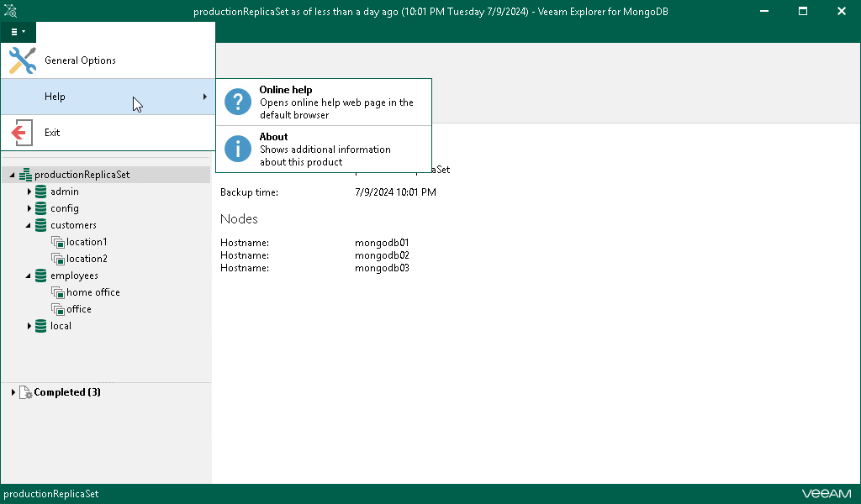Open Online help in the submenu
Screen dimensions: 861x504
tap(324, 102)
